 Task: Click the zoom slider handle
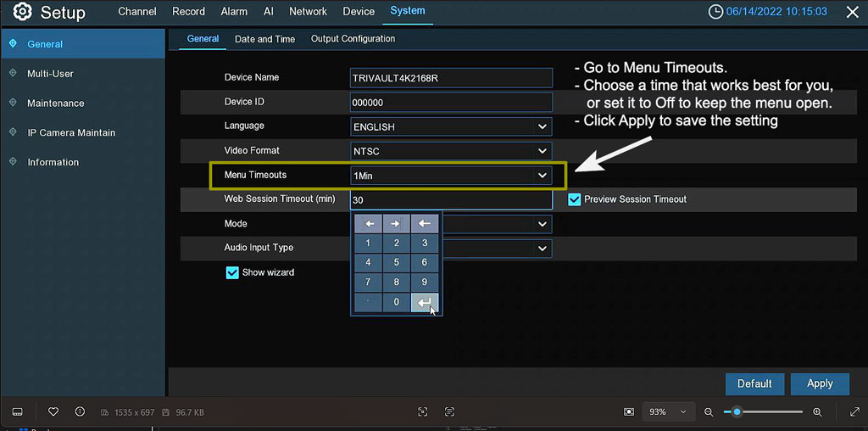[x=737, y=412]
